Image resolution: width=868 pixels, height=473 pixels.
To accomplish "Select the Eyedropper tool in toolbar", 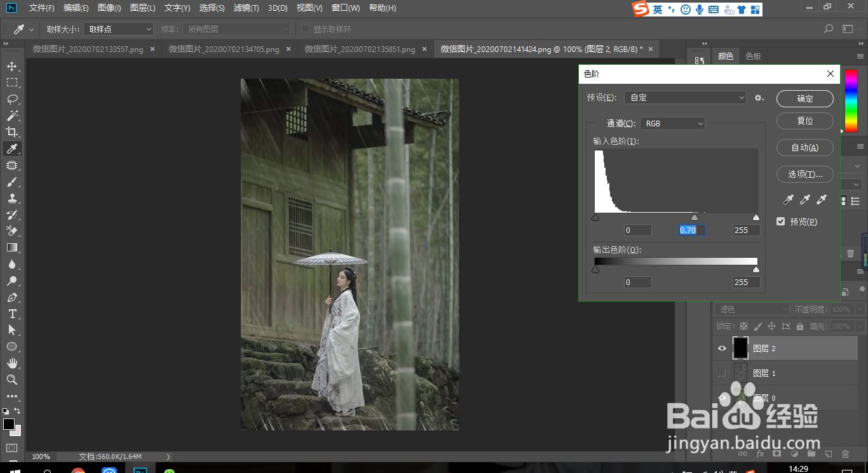I will click(11, 149).
